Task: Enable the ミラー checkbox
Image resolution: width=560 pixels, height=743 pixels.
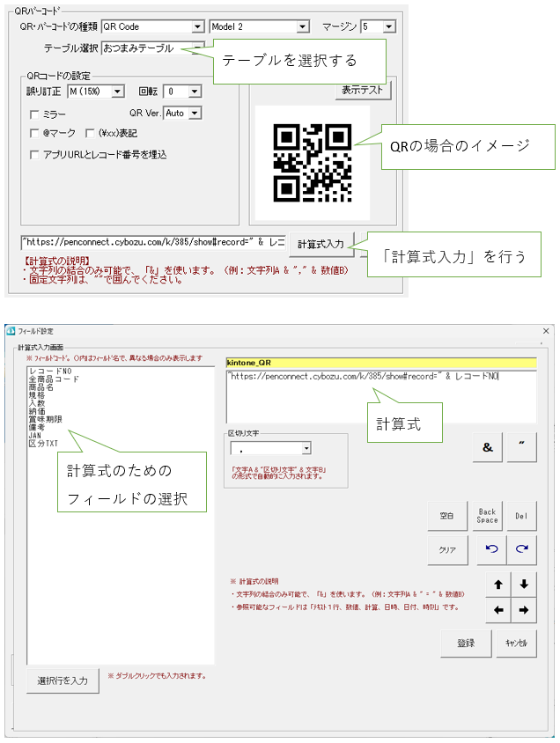Action: coord(34,114)
